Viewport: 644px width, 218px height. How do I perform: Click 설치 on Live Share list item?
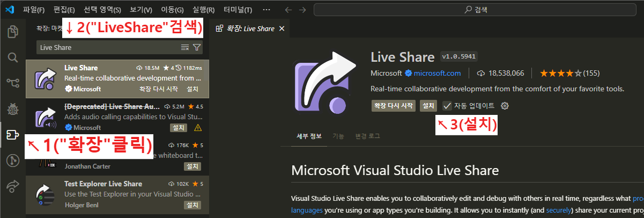point(193,89)
